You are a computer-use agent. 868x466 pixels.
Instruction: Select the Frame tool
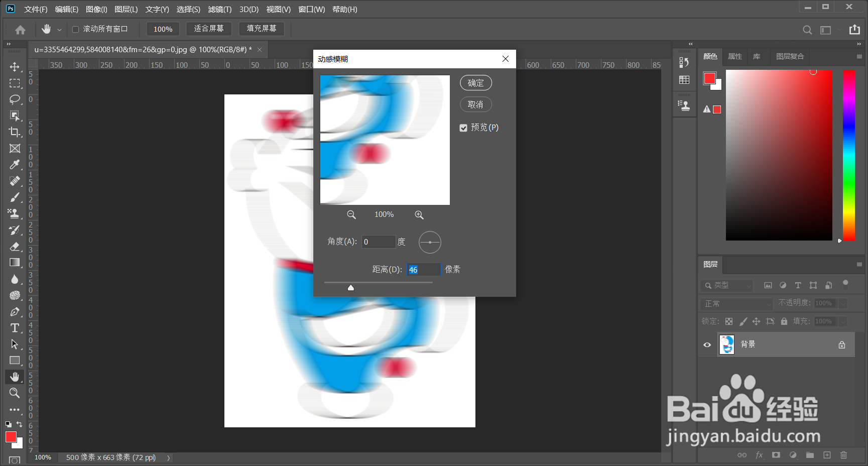(x=15, y=149)
